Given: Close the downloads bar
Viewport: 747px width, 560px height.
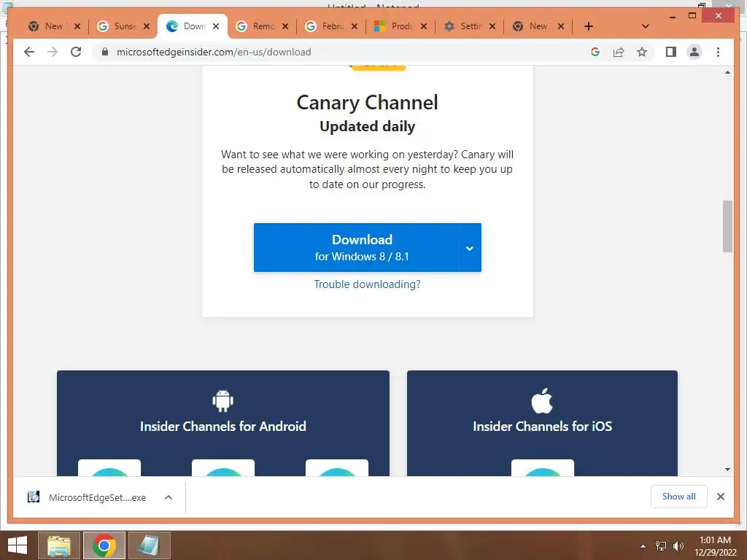Looking at the screenshot, I should click(721, 497).
